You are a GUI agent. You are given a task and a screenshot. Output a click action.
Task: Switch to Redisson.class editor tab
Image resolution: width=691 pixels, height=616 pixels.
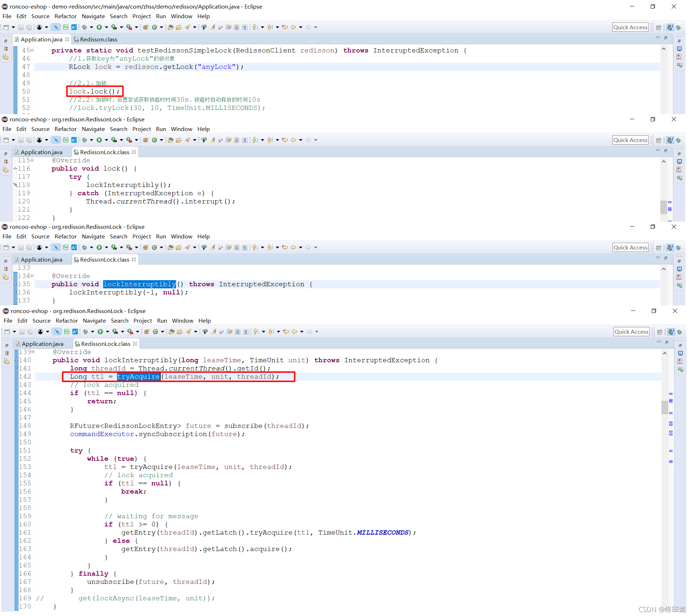[x=98, y=39]
